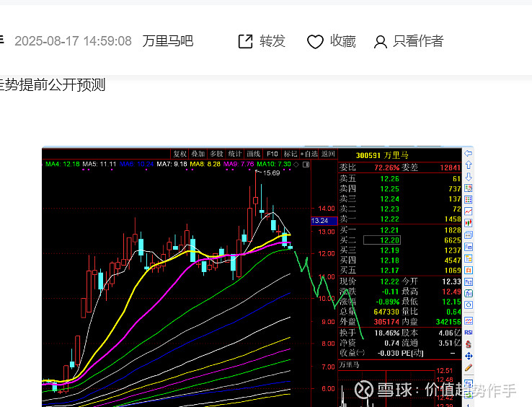The height and width of the screenshot is (407, 532).
Task: Open the multicolor grid table icon
Action: click(x=469, y=200)
